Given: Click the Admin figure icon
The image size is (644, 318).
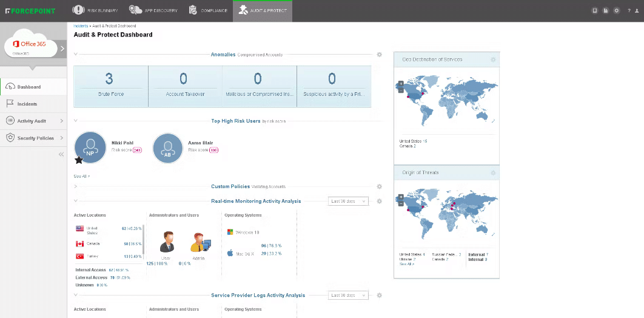Looking at the screenshot, I should 200,242.
